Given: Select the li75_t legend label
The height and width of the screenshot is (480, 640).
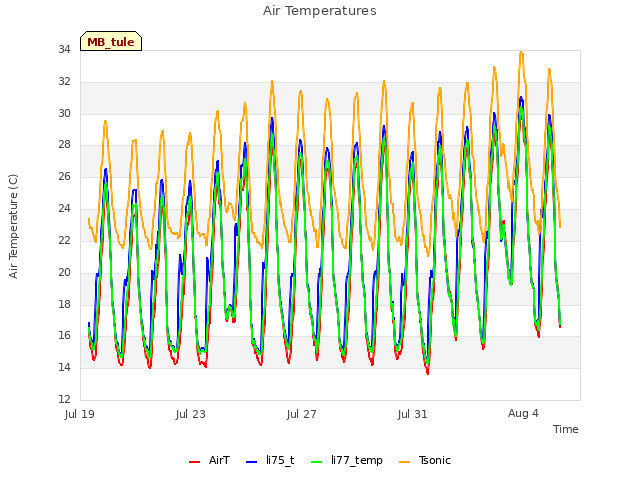Looking at the screenshot, I should (x=280, y=460).
